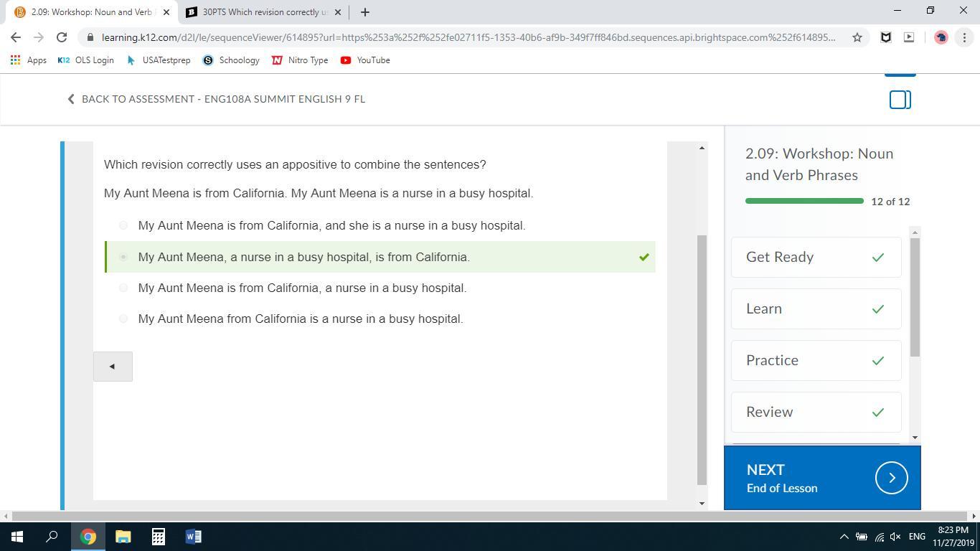This screenshot has height=551, width=980.
Task: Go back to assessment ENG108A
Action: pyautogui.click(x=216, y=99)
